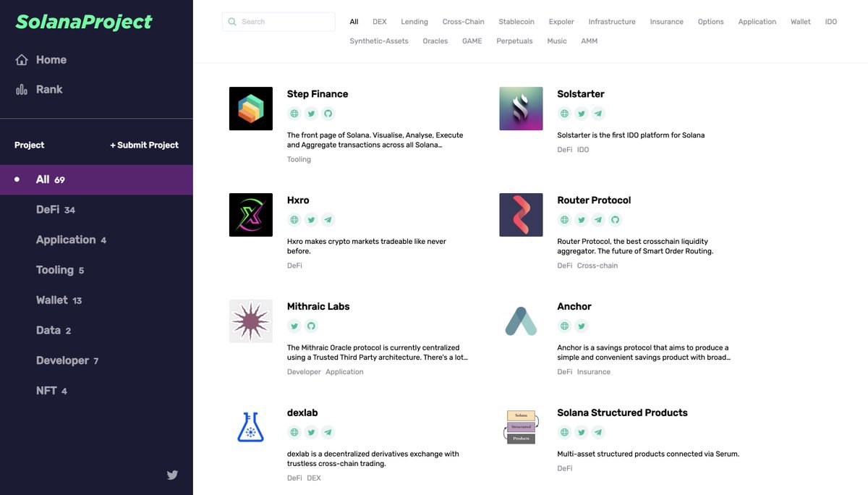Go to Home in sidebar
The width and height of the screenshot is (868, 495).
pyautogui.click(x=41, y=60)
